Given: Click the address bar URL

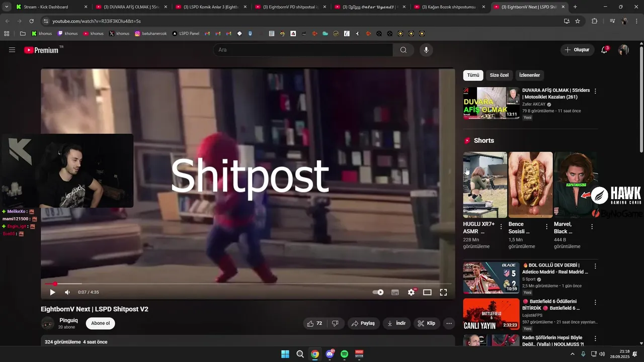Looking at the screenshot, I should coord(97,21).
